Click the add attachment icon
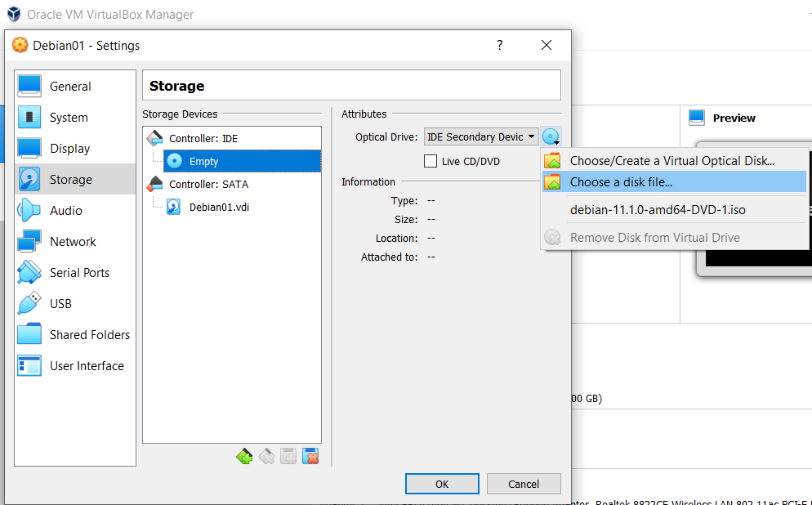The height and width of the screenshot is (505, 812). click(288, 456)
